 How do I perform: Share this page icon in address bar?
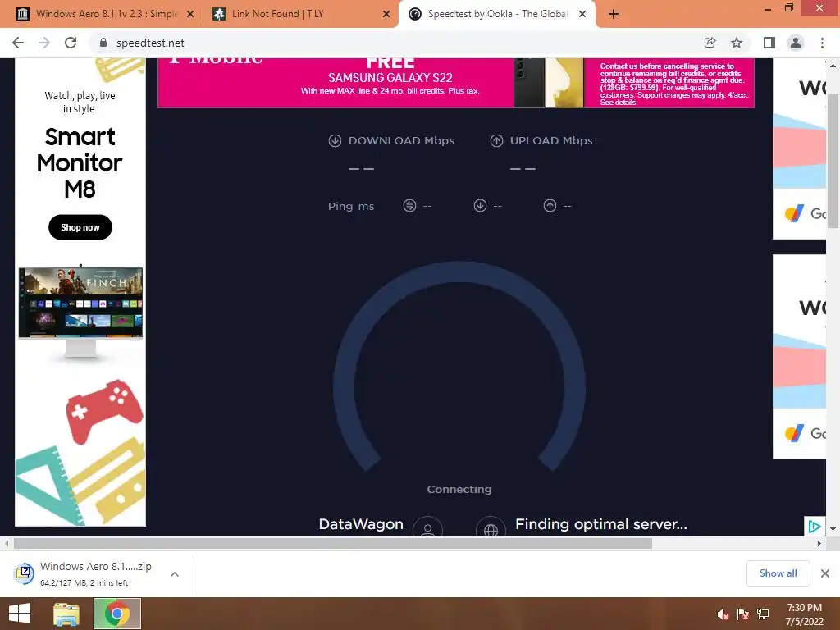[x=710, y=43]
